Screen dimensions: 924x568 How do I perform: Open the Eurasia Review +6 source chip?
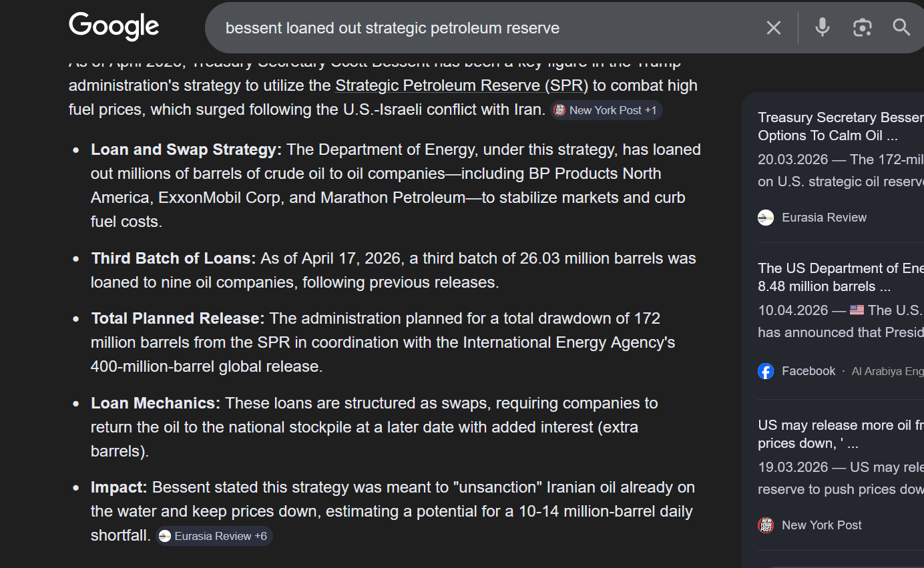tap(214, 536)
